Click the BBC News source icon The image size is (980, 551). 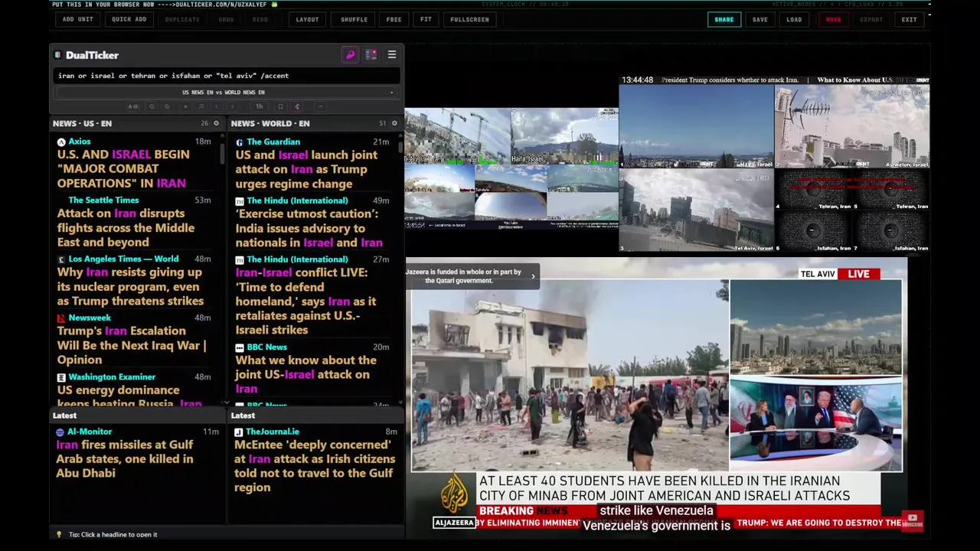(240, 347)
